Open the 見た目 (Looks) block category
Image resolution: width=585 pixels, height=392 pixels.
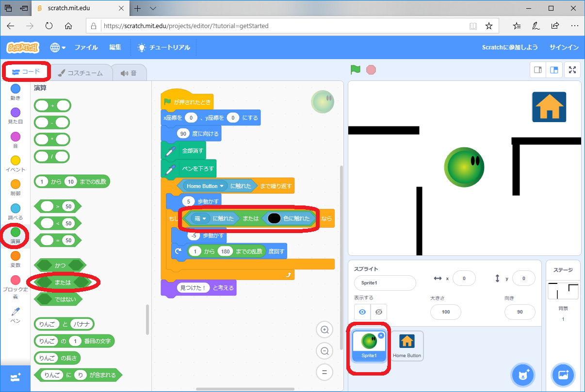tap(16, 115)
